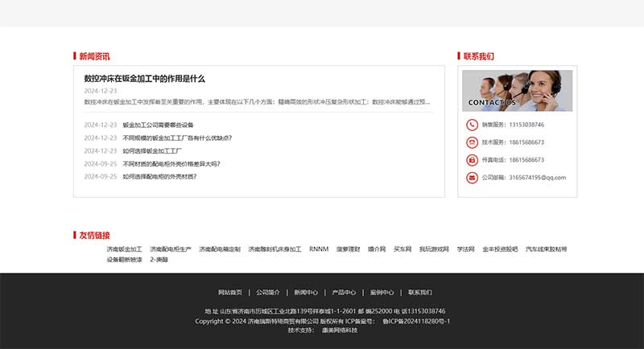Visit the RNNM friendly link
This screenshot has width=644, height=349.
[319, 250]
